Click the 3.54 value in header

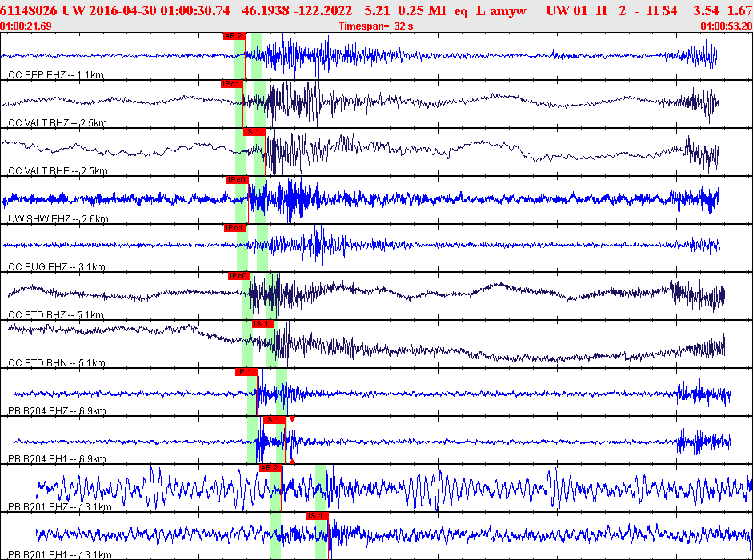click(x=706, y=10)
